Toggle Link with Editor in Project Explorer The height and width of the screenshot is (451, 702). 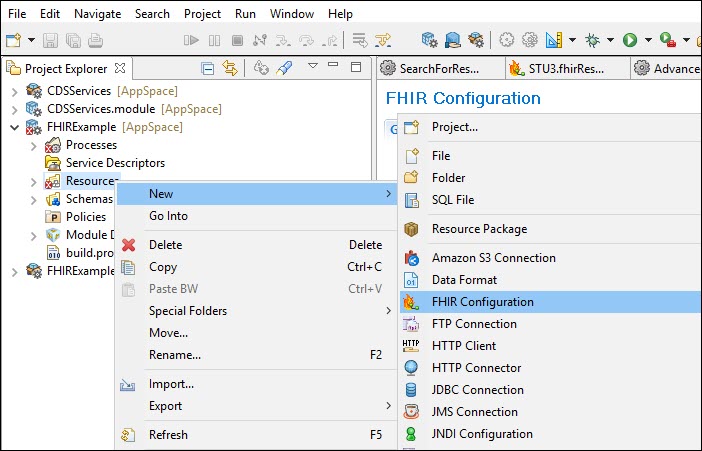click(x=230, y=68)
